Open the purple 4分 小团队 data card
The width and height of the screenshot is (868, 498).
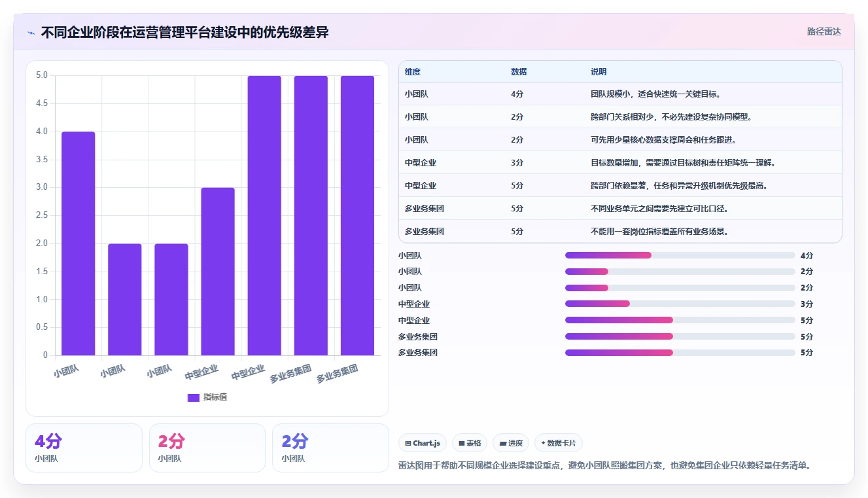pyautogui.click(x=84, y=448)
